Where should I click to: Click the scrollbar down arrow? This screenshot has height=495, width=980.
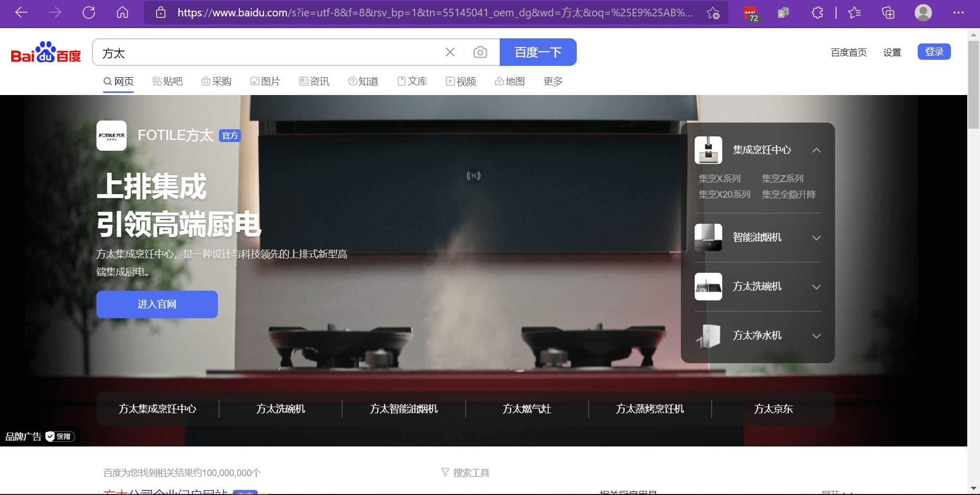tap(974, 489)
